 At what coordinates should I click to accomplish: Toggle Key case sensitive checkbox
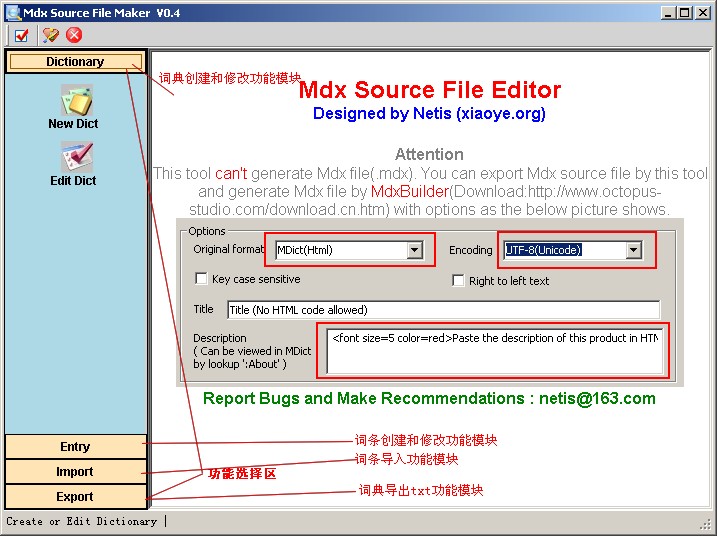click(201, 279)
